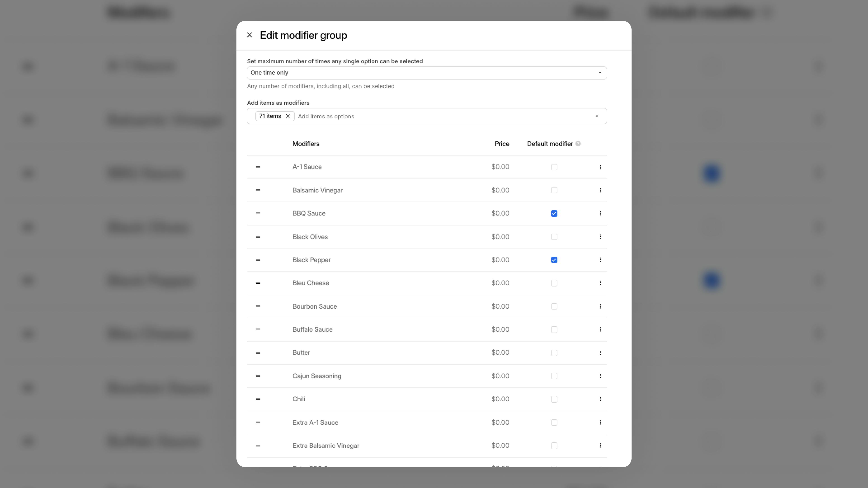The height and width of the screenshot is (488, 868).
Task: Open more options for A-1 Sauce
Action: tap(600, 167)
